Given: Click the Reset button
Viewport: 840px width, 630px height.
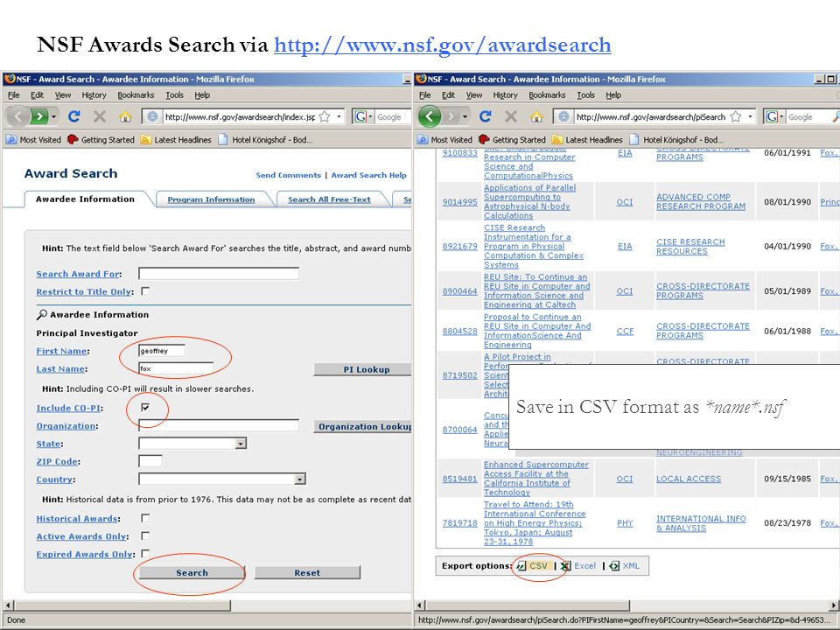Looking at the screenshot, I should click(307, 572).
